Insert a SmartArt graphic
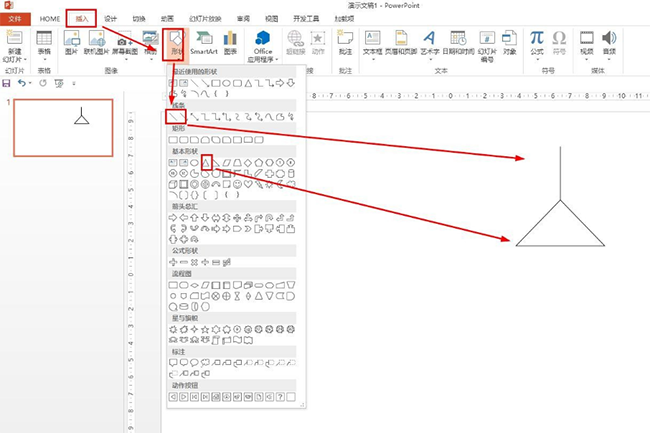 pyautogui.click(x=204, y=41)
